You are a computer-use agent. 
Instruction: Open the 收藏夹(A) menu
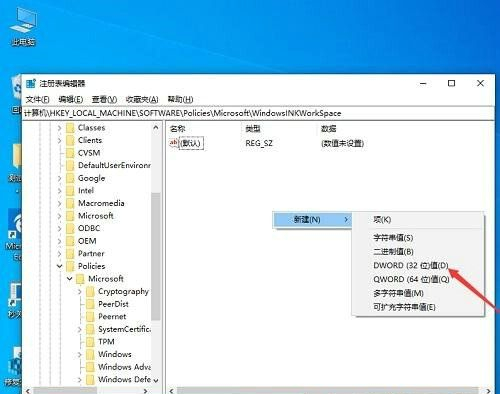pos(142,99)
